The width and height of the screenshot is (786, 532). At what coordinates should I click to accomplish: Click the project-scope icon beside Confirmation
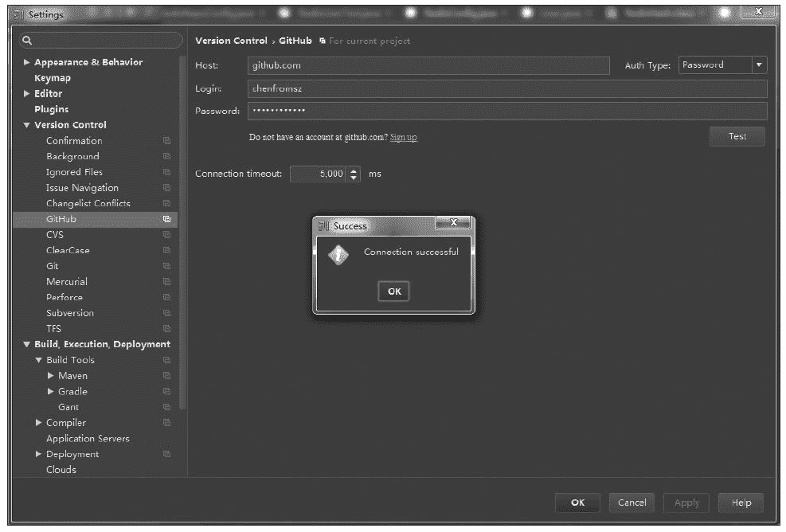166,141
